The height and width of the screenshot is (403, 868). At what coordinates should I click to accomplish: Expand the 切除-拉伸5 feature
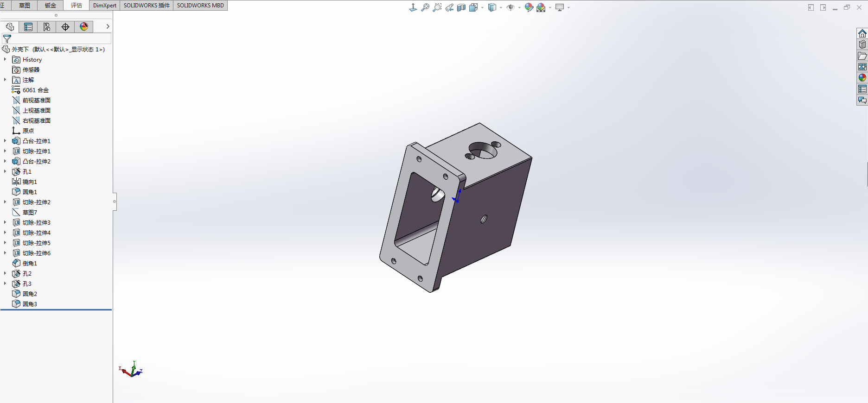5,243
